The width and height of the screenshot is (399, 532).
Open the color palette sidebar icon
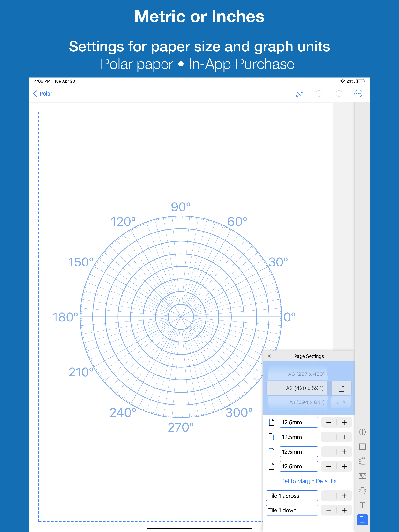(362, 491)
